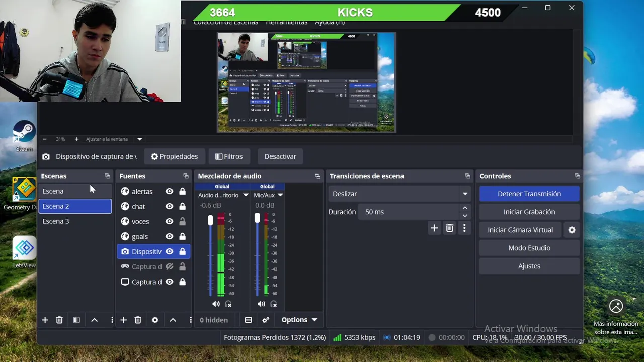Click Iniciar Grabación

tap(529, 212)
